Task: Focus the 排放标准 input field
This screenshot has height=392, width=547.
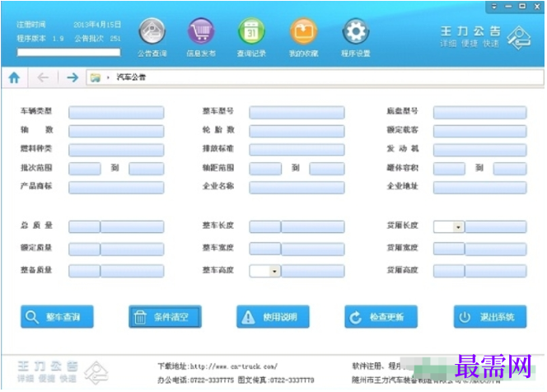Action: click(x=297, y=150)
